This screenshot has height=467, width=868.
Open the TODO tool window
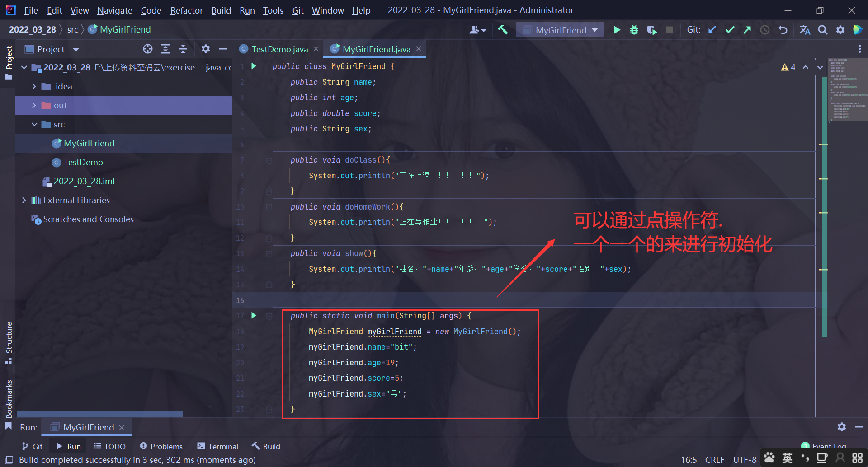[x=110, y=446]
